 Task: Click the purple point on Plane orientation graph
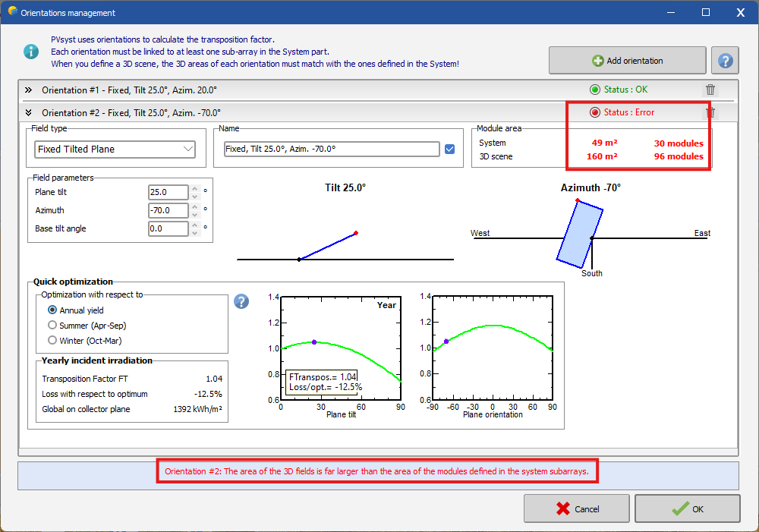pyautogui.click(x=446, y=342)
